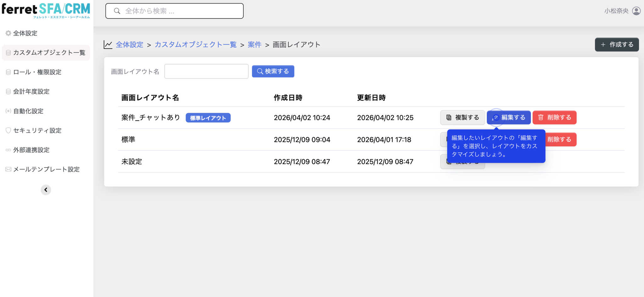This screenshot has width=644, height=297.
Task: Click the trash icon in 案件_チャットあり row
Action: click(541, 117)
